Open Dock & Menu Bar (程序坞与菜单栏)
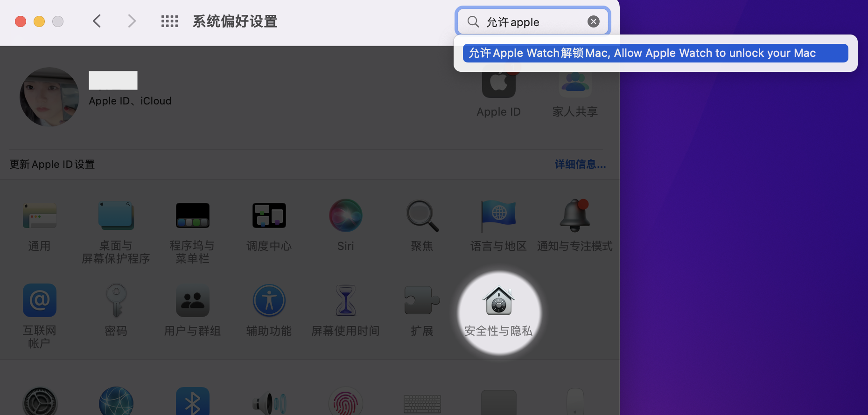 pos(192,216)
